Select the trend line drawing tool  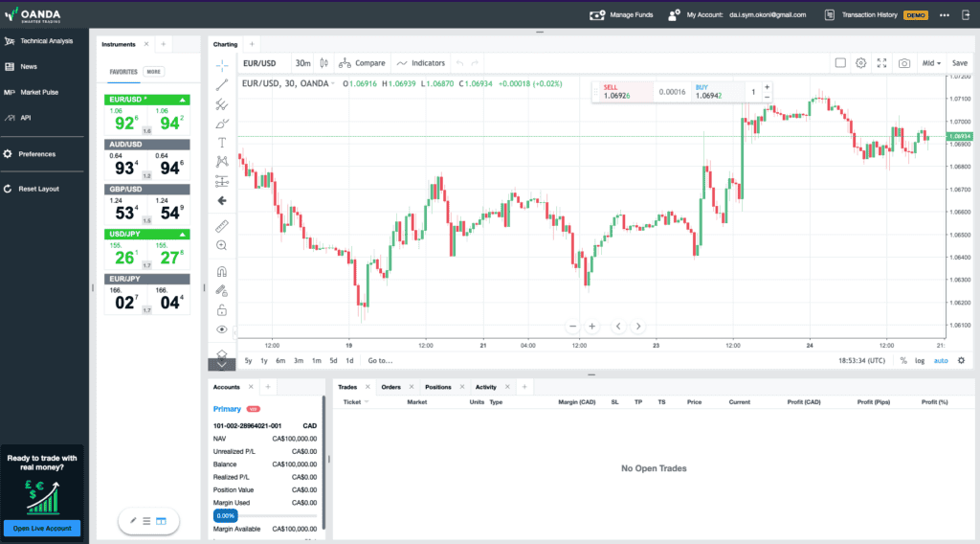pos(222,85)
